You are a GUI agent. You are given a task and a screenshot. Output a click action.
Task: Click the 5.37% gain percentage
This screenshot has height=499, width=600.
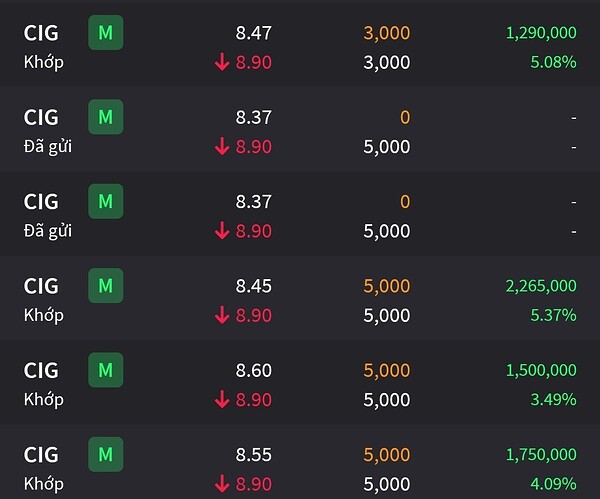click(553, 315)
